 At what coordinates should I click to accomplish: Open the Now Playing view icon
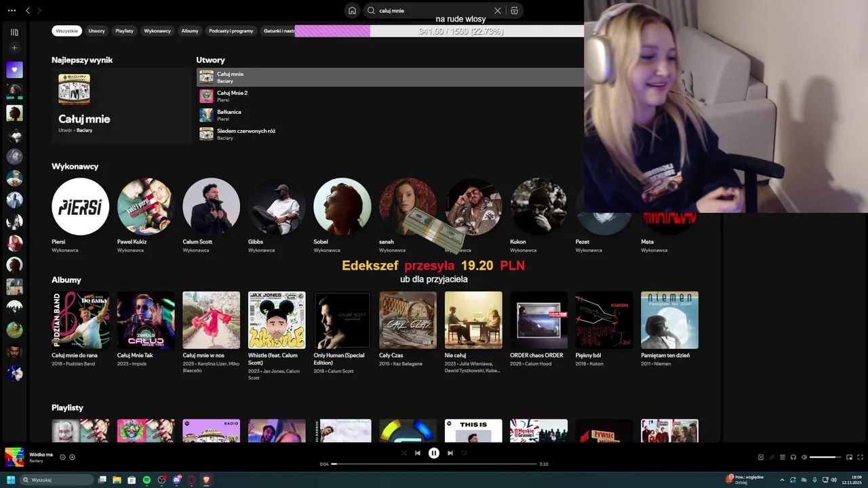point(761,457)
